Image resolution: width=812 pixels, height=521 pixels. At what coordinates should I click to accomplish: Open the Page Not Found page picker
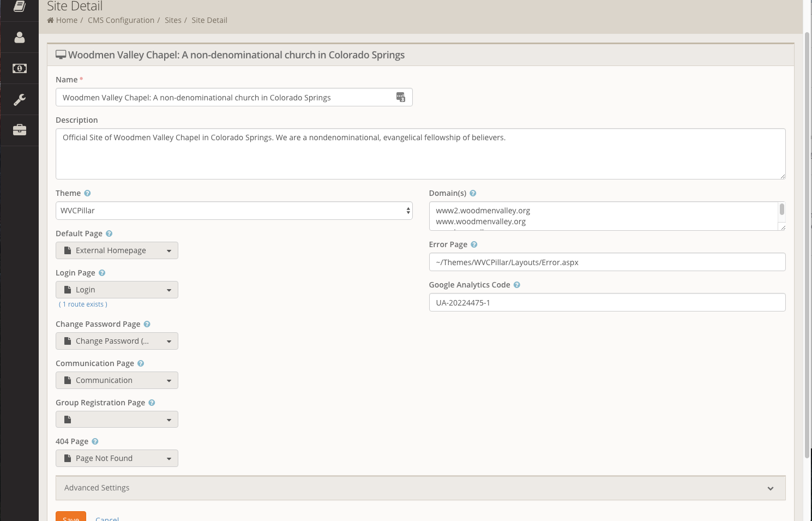pyautogui.click(x=117, y=458)
